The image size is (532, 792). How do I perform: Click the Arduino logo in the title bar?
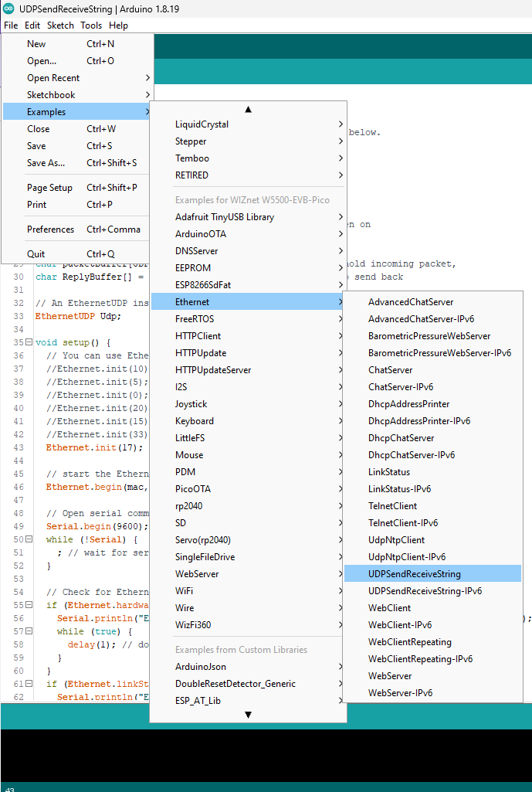8,8
